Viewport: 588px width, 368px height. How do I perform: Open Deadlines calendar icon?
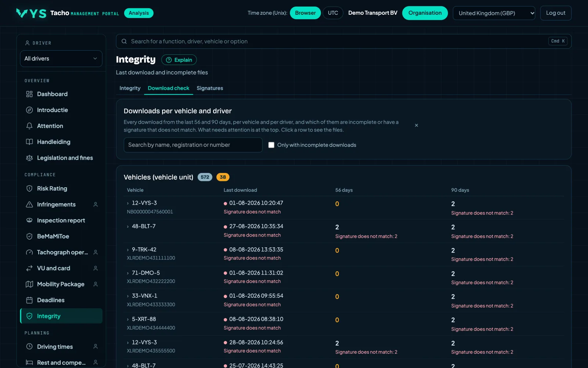tap(29, 300)
